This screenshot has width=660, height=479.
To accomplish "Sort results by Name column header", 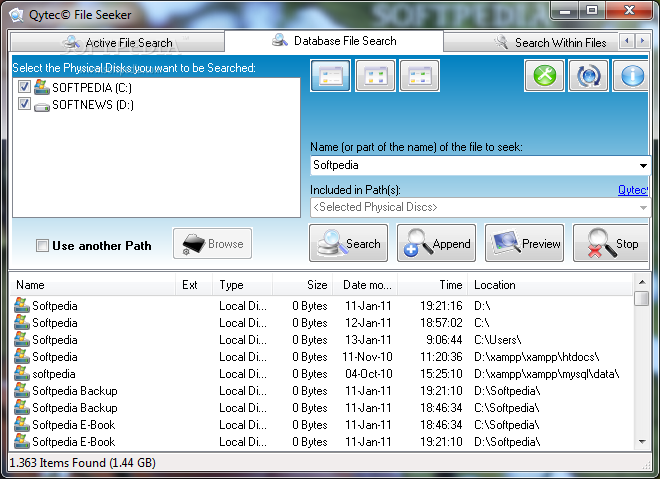I will 93,285.
